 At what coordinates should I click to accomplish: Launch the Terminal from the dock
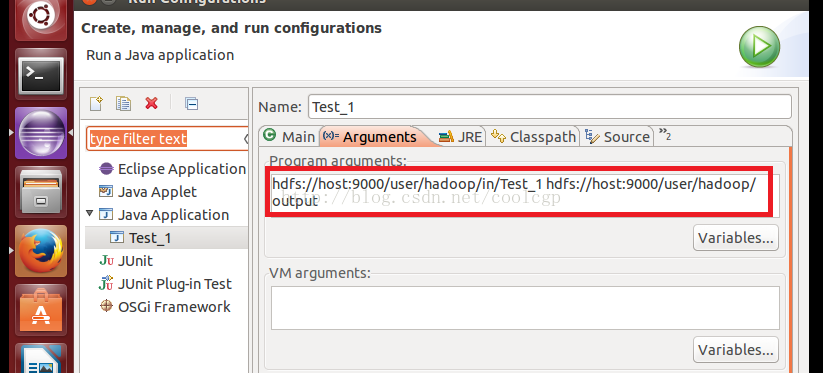pyautogui.click(x=41, y=74)
